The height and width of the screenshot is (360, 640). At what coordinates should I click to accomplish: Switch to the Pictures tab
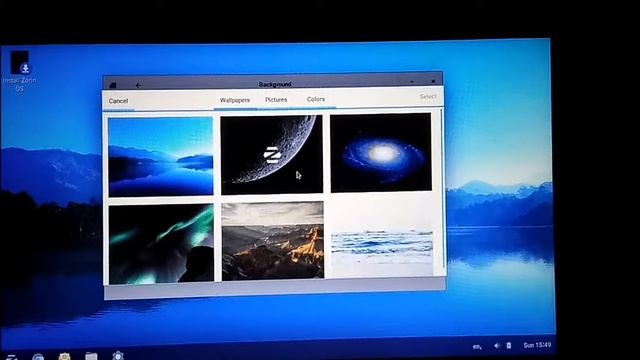click(276, 100)
